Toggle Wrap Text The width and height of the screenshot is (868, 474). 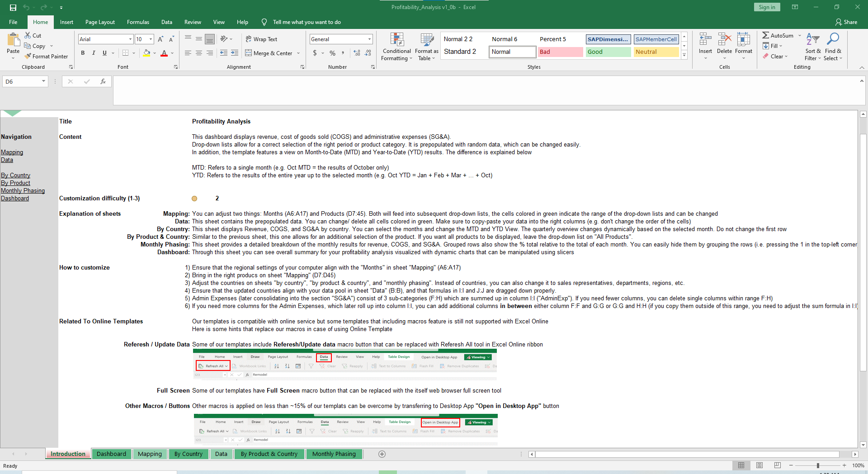coord(261,39)
